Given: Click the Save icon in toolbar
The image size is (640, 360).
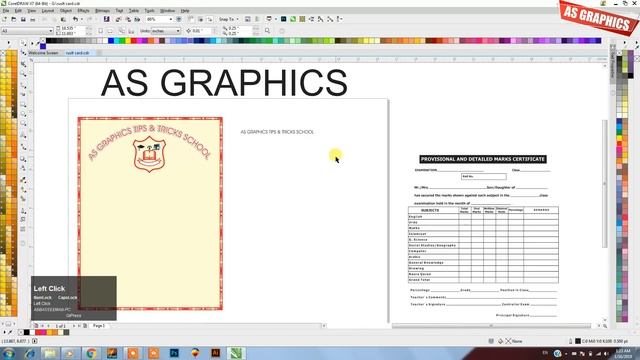Looking at the screenshot, I should 23,19.
